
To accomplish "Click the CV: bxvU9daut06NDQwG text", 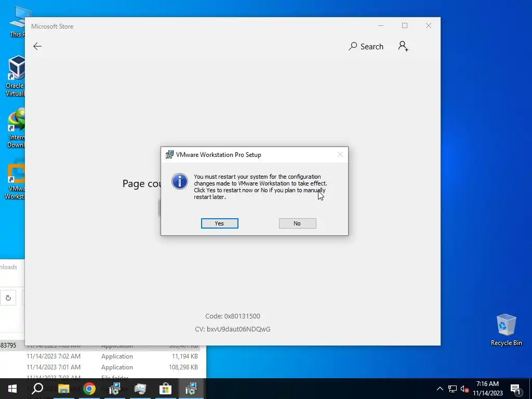I will tap(233, 329).
